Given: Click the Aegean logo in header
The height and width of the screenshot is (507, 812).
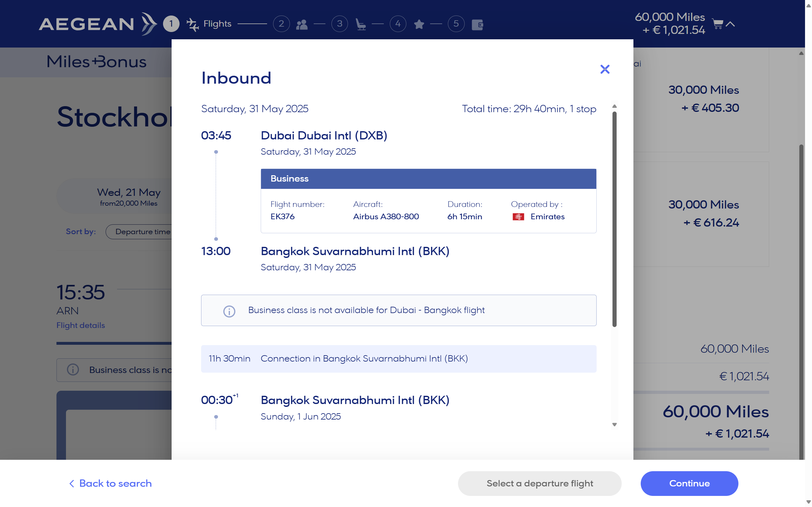Looking at the screenshot, I should pyautogui.click(x=97, y=24).
